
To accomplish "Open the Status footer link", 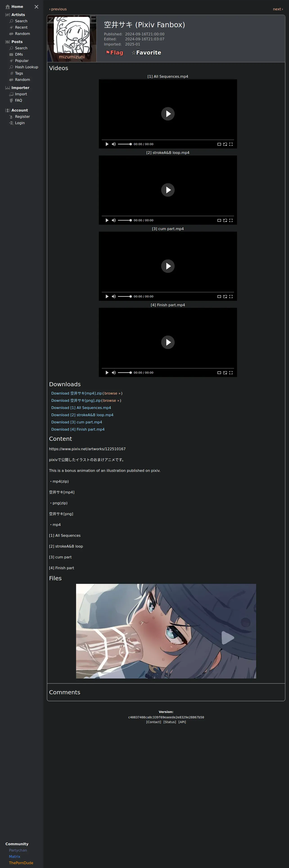I will [169, 722].
